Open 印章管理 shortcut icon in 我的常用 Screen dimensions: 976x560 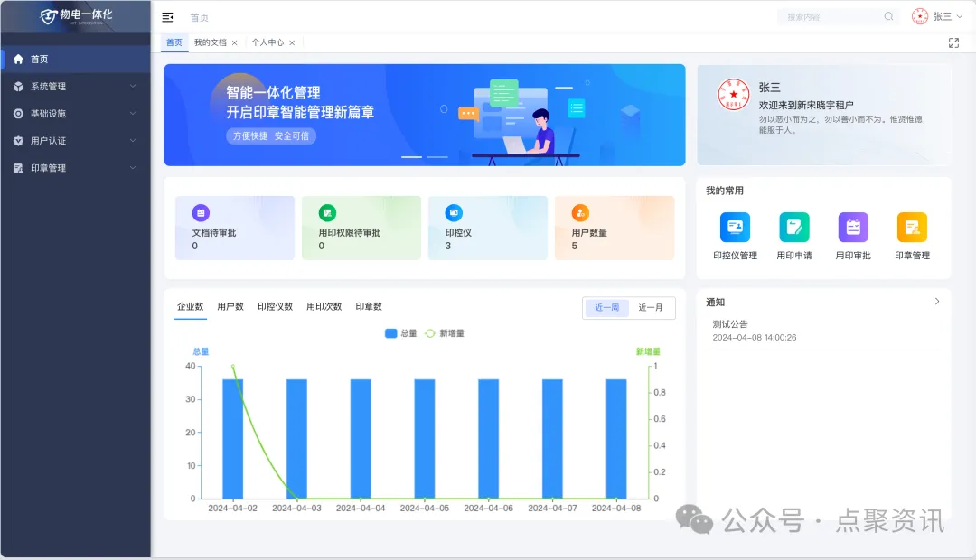912,228
